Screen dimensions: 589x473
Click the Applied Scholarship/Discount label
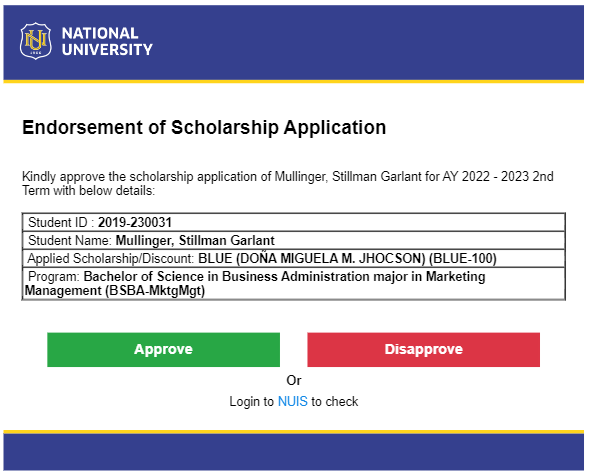point(110,258)
